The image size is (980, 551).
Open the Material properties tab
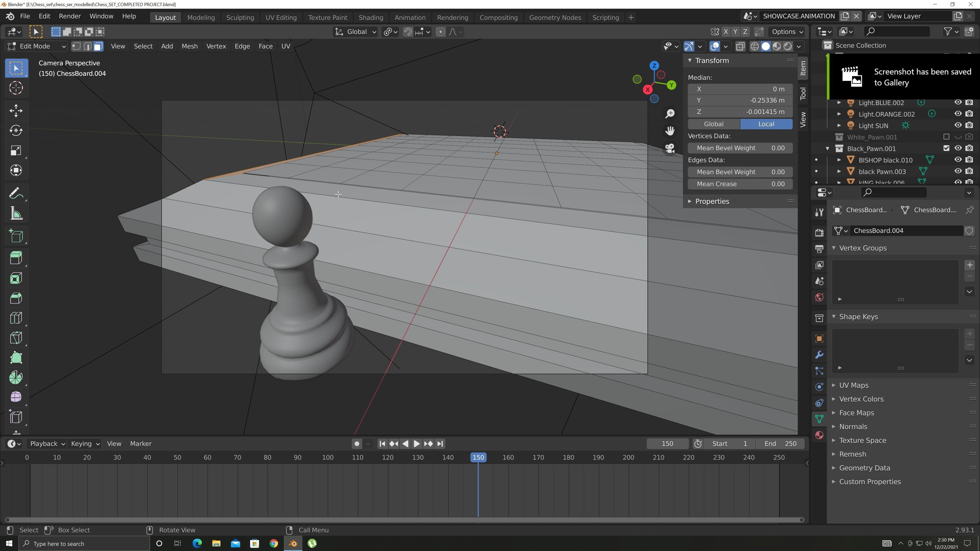point(819,435)
